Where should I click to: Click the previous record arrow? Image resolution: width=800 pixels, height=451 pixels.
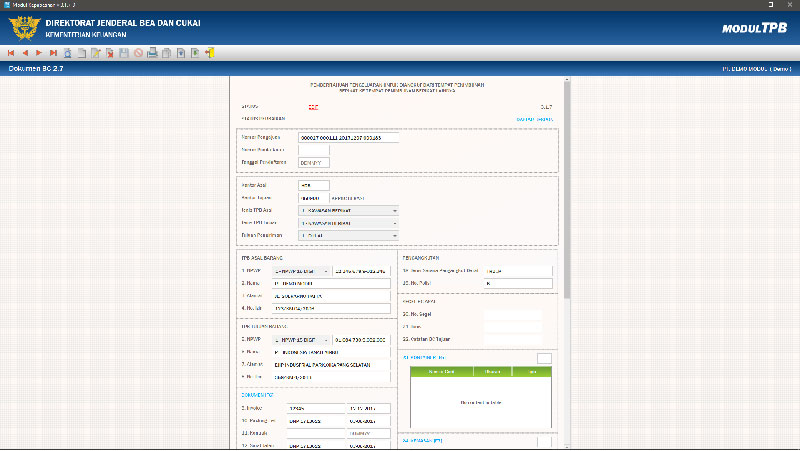[x=25, y=53]
